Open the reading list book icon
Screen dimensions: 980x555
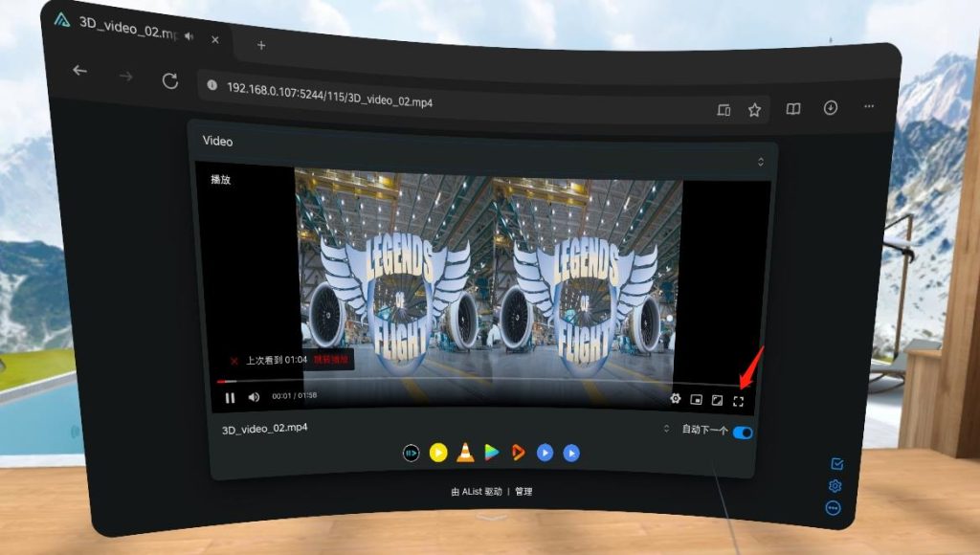(x=793, y=109)
